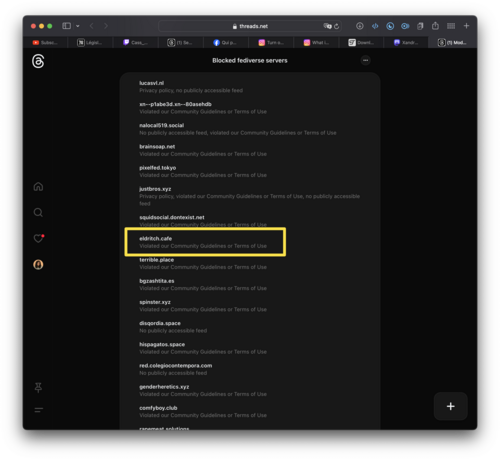The height and width of the screenshot is (460, 500).
Task: Switch to the Threads (1) Se... tab
Action: click(180, 43)
